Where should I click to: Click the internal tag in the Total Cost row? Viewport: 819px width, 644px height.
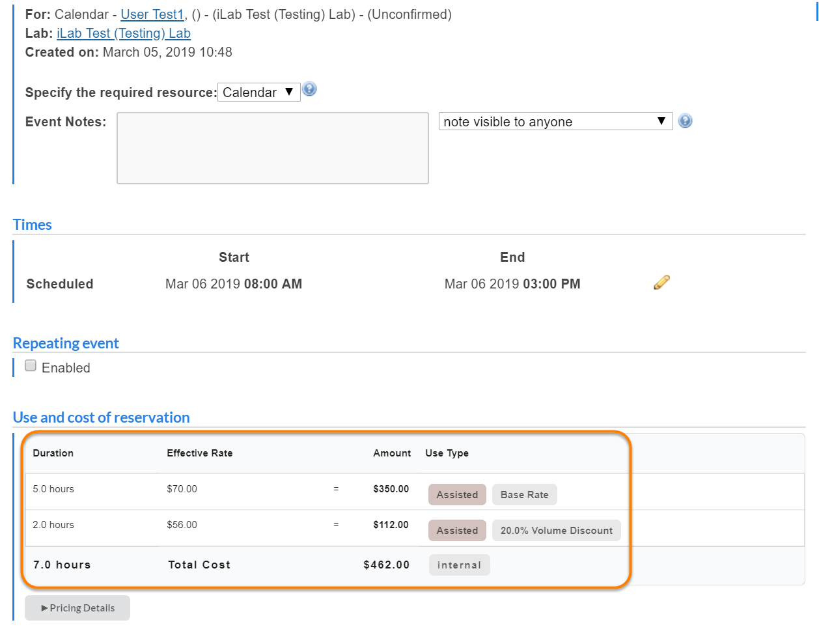pyautogui.click(x=459, y=565)
